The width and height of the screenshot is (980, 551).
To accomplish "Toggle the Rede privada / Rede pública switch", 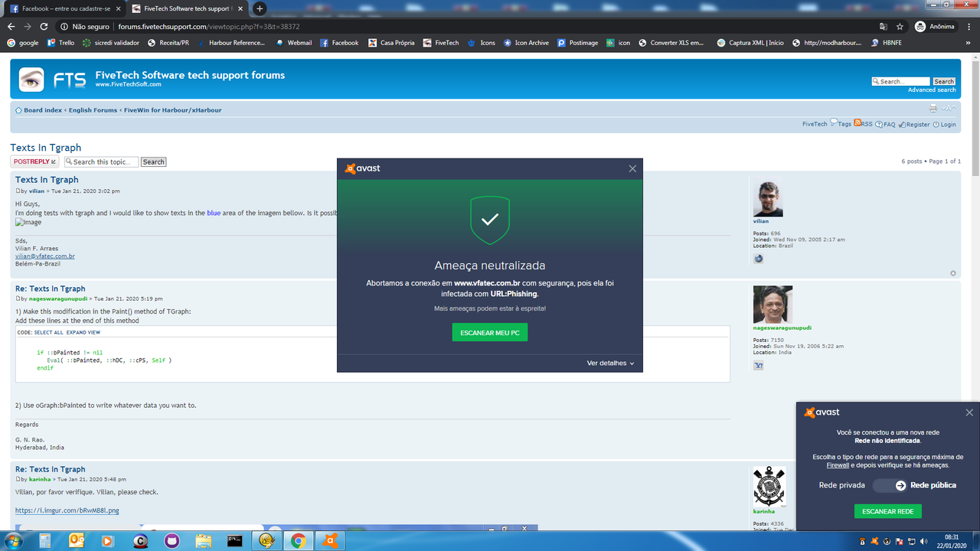I will click(890, 485).
